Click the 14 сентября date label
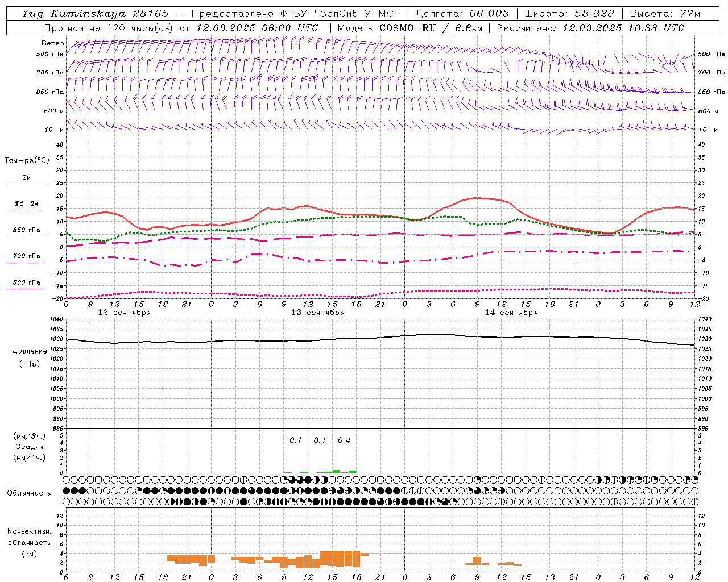The width and height of the screenshot is (728, 582). pos(511,313)
